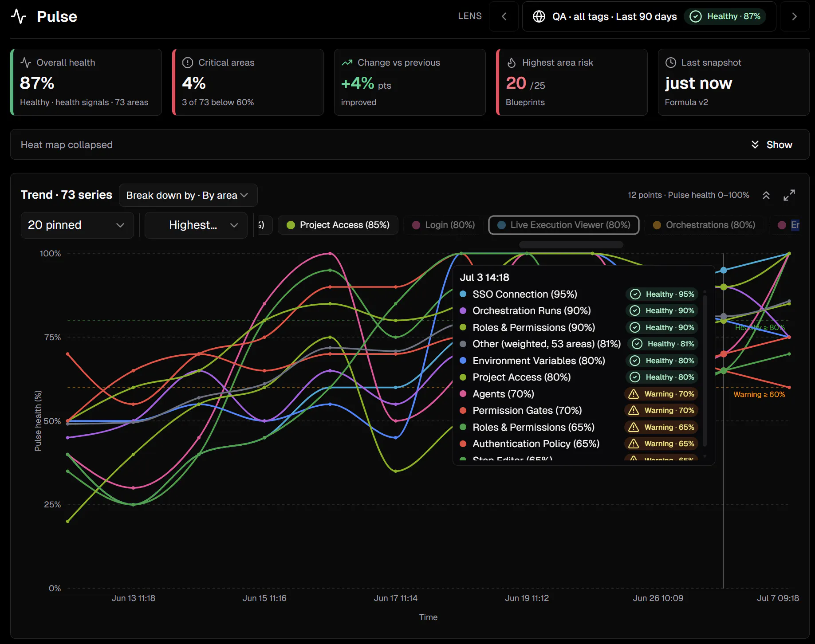This screenshot has height=644, width=815.
Task: Click the Overall health pulse icon
Action: pyautogui.click(x=26, y=63)
